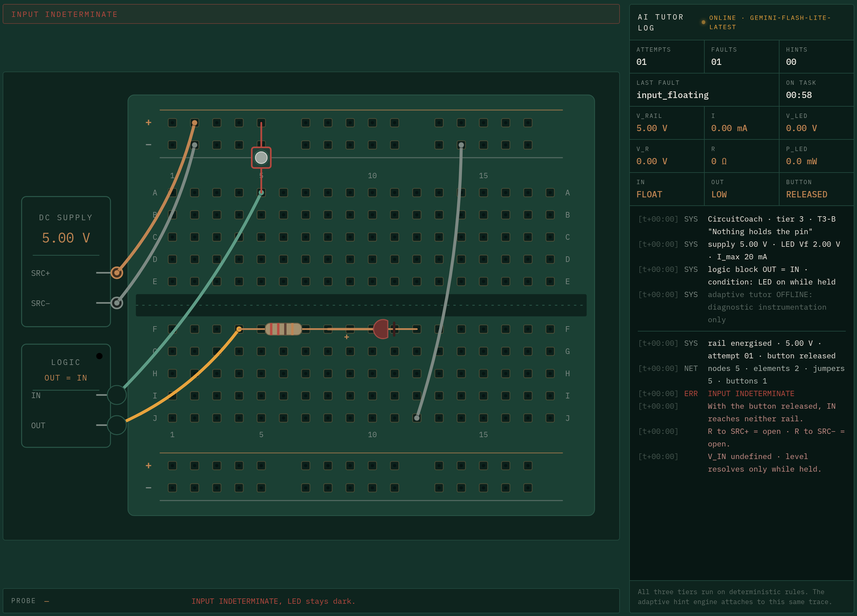Select the orange jumper wire end on plus rail
Image resolution: width=857 pixels, height=616 pixels.
pos(194,123)
